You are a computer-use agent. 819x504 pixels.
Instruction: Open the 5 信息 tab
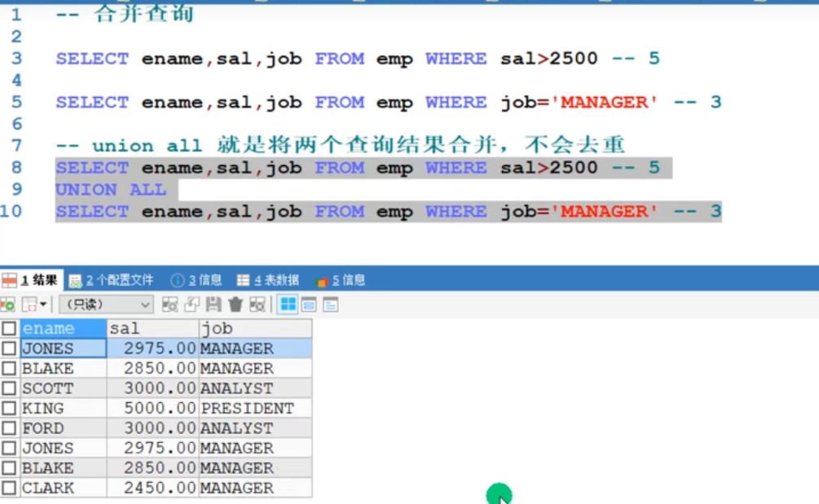[x=341, y=280]
